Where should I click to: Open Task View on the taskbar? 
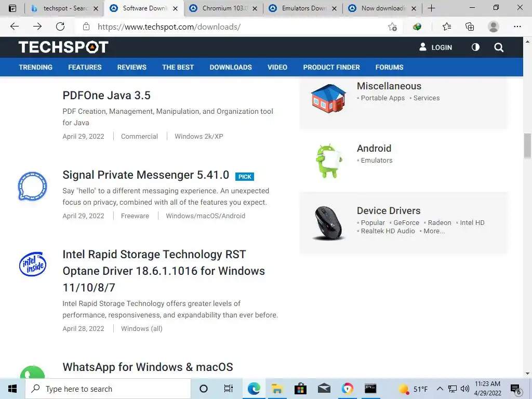[229, 389]
